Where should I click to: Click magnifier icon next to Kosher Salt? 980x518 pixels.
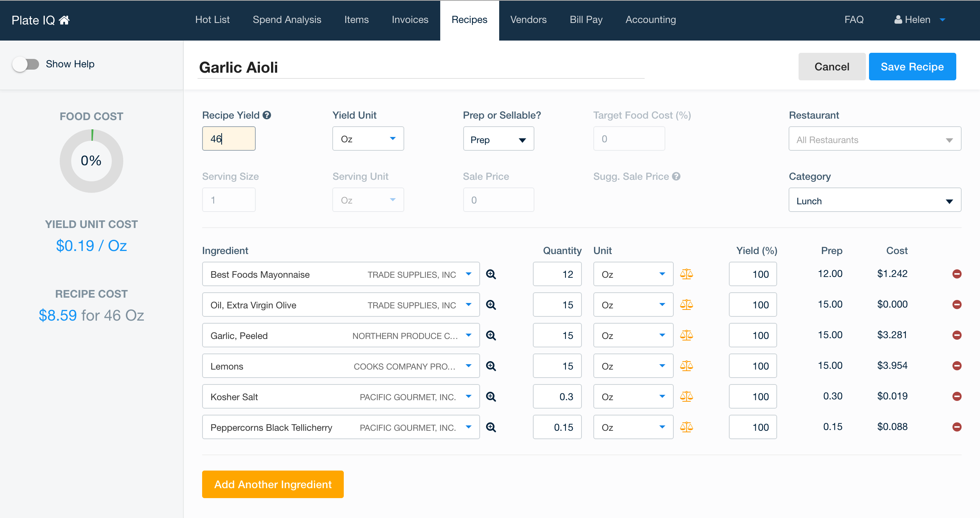(x=491, y=397)
